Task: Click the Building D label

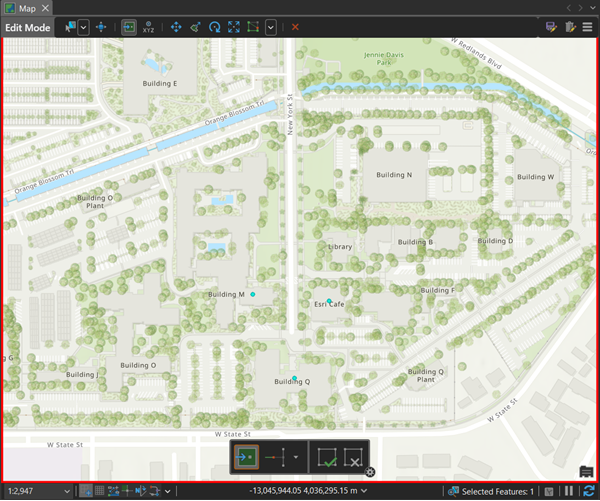Action: [x=495, y=241]
